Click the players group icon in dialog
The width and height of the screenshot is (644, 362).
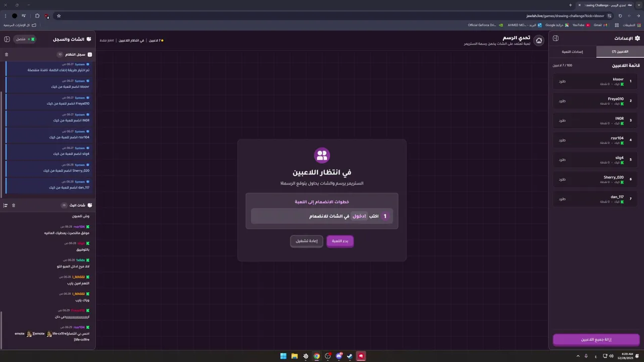pos(322,155)
